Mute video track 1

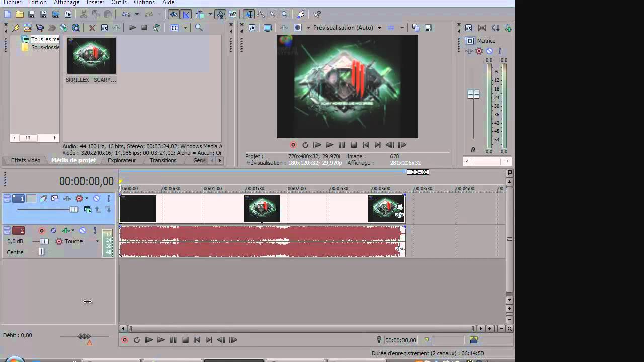(97, 199)
